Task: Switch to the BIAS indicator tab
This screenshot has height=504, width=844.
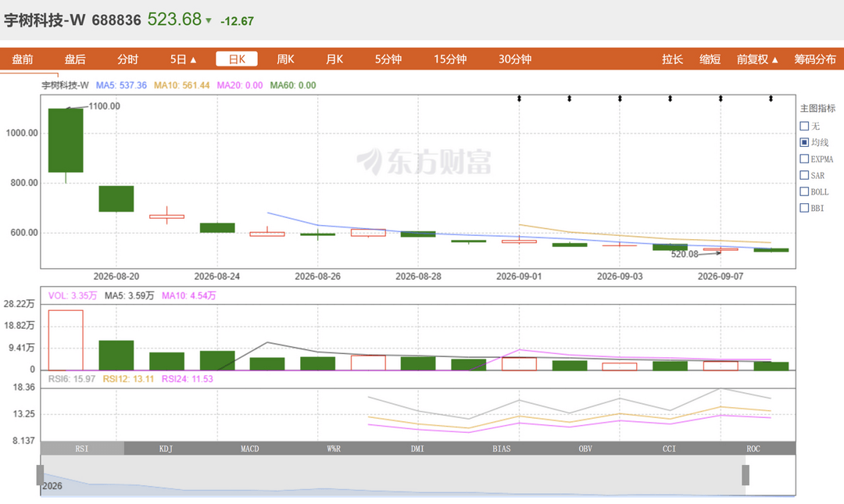Action: click(x=502, y=449)
